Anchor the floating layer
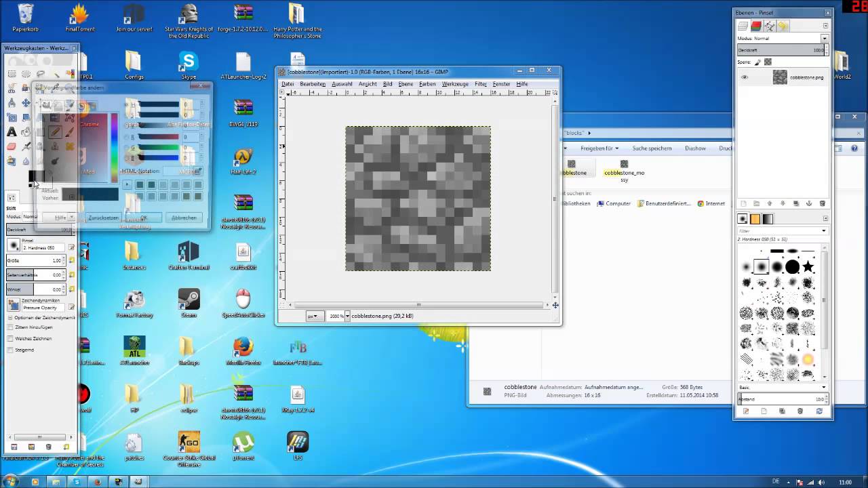The image size is (868, 488). coord(809,203)
